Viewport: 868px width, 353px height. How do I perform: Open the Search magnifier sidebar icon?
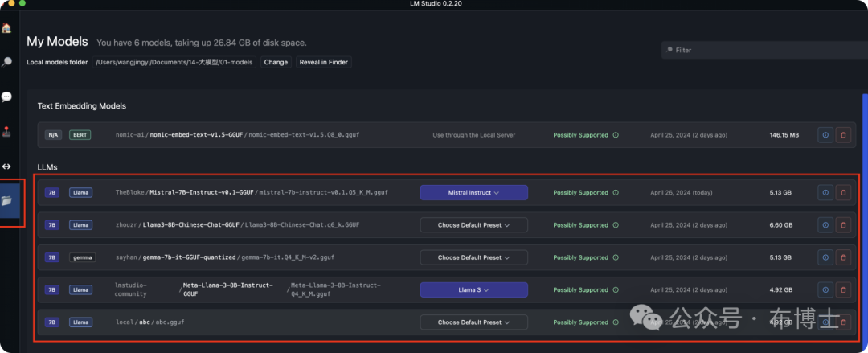click(x=6, y=62)
